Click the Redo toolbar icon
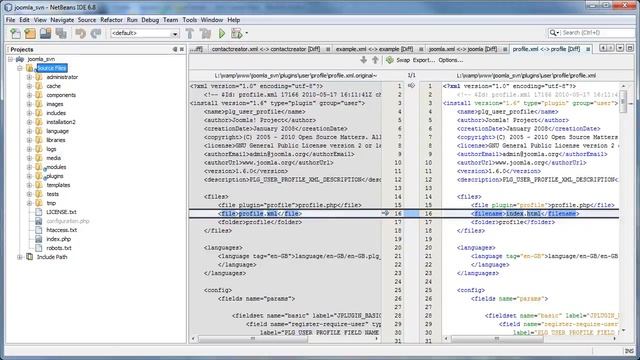This screenshot has height=360, width=640. pyautogui.click(x=96, y=33)
